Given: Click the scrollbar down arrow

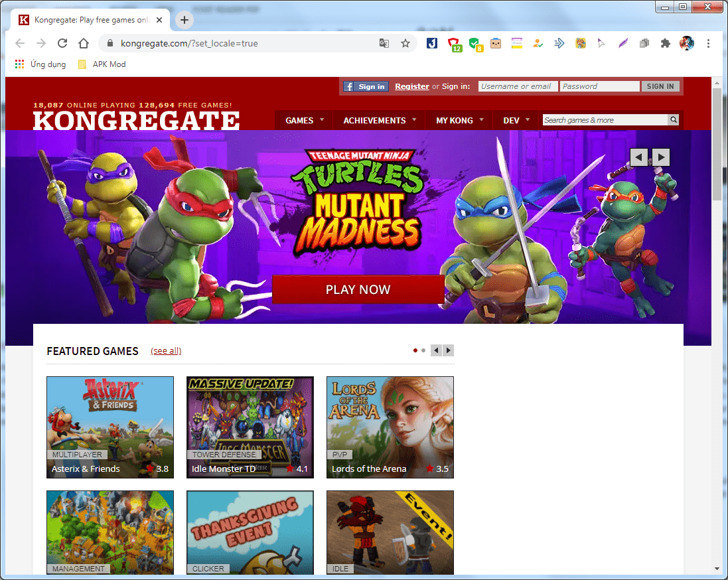Looking at the screenshot, I should point(717,569).
